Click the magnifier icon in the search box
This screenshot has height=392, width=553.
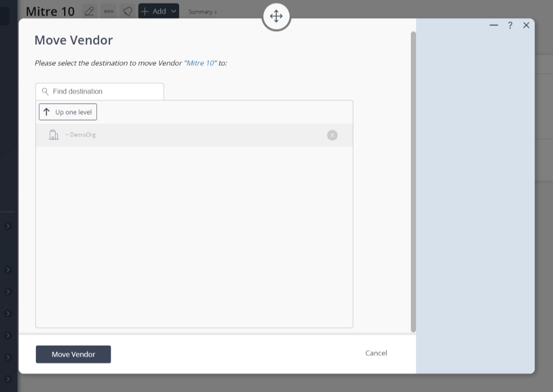pyautogui.click(x=45, y=92)
